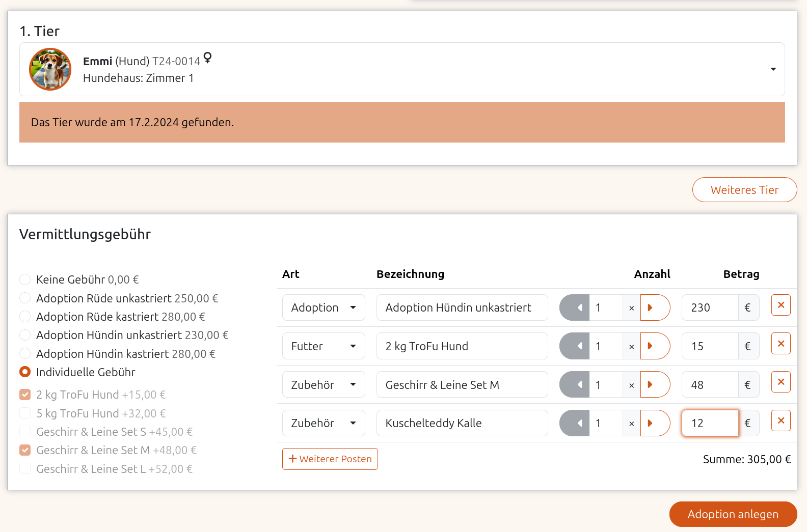807x532 pixels.
Task: Click the Adoption anlegen button
Action: [733, 514]
